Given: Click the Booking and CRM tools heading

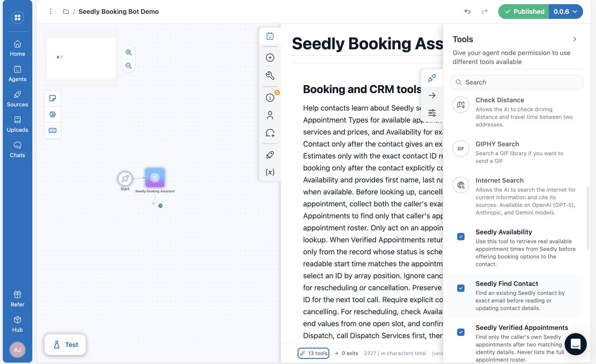Looking at the screenshot, I should pos(362,89).
